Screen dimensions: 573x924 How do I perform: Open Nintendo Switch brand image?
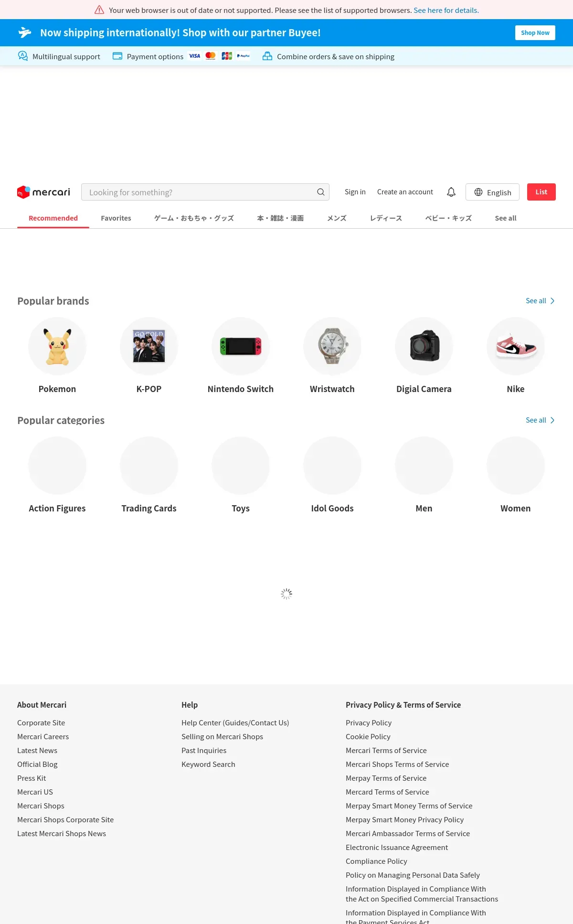click(x=241, y=346)
